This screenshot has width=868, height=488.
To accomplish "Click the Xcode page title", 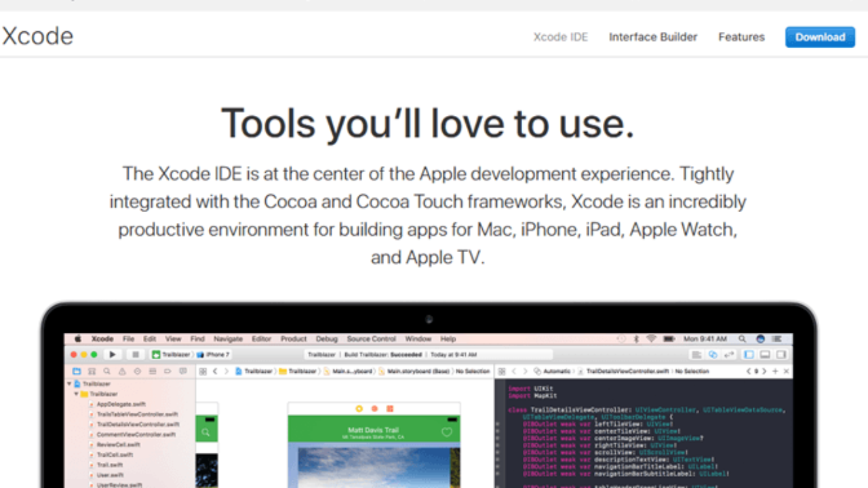I will point(37,36).
